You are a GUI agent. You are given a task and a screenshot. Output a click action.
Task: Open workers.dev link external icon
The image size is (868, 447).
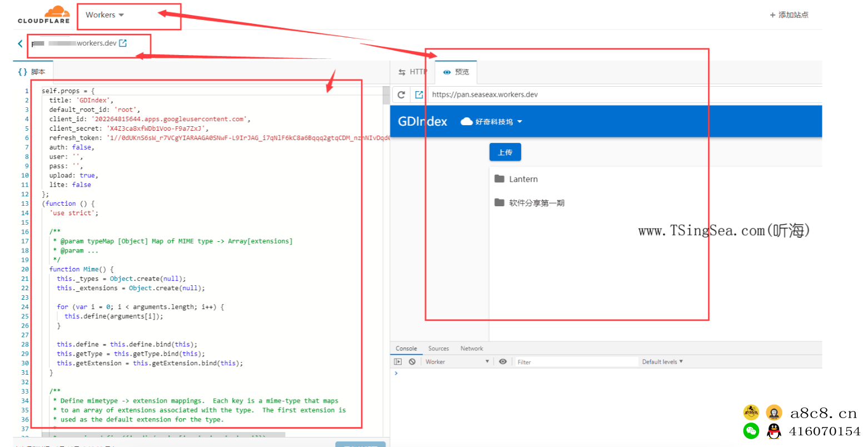123,43
